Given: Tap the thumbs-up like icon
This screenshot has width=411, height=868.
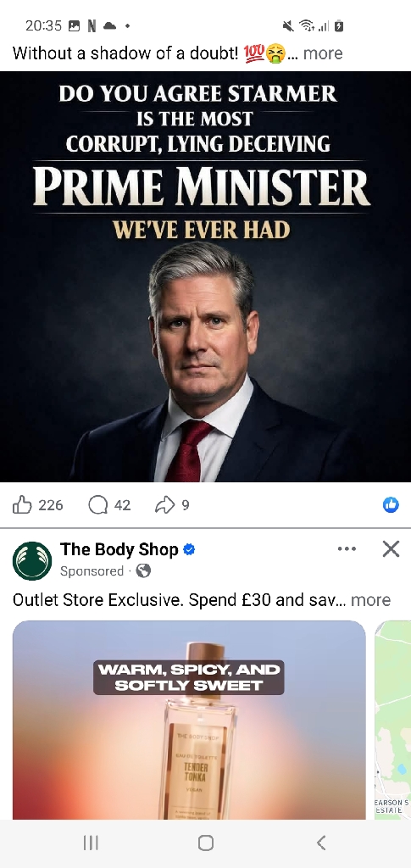Looking at the screenshot, I should click(21, 504).
